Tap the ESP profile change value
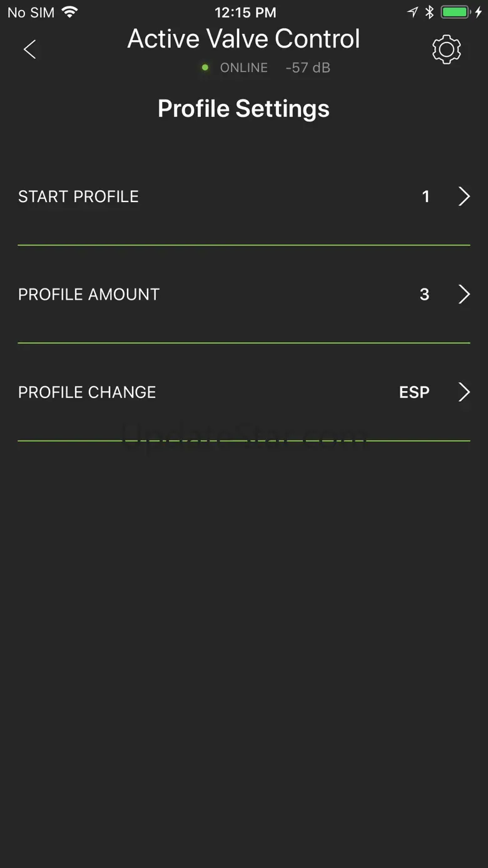 [x=414, y=392]
